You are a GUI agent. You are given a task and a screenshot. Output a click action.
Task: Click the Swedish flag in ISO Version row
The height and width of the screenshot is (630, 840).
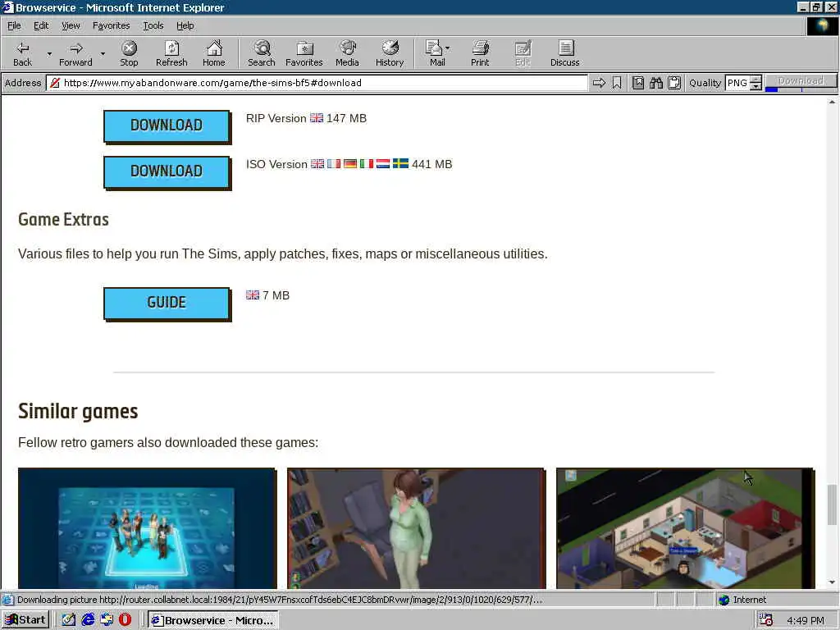400,163
